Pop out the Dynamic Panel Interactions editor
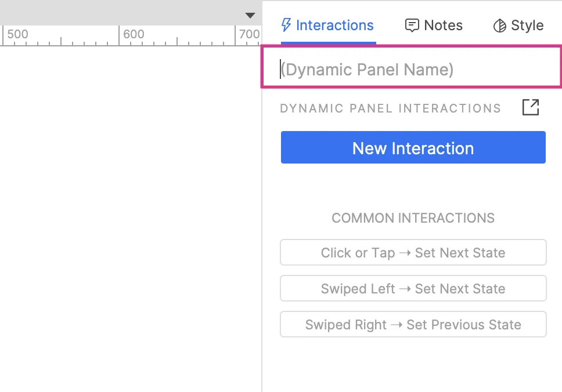Viewport: 562px width, 392px height. point(531,107)
